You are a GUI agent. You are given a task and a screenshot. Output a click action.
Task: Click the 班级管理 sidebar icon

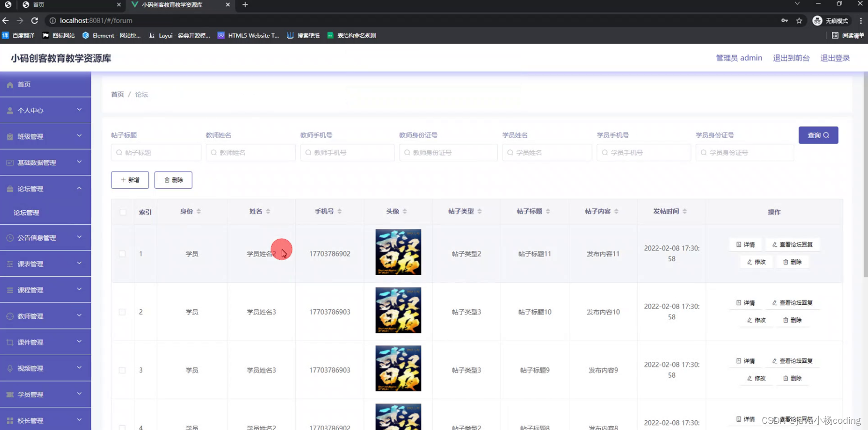10,137
